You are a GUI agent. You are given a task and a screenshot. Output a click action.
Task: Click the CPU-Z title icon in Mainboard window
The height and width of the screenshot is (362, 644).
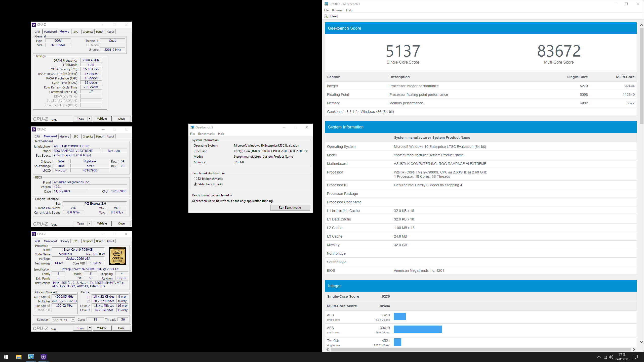[34, 129]
